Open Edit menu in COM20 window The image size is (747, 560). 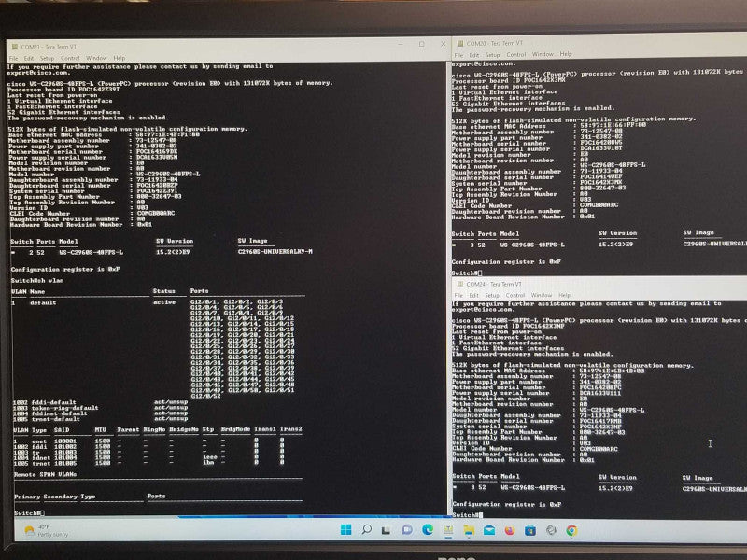pyautogui.click(x=474, y=55)
